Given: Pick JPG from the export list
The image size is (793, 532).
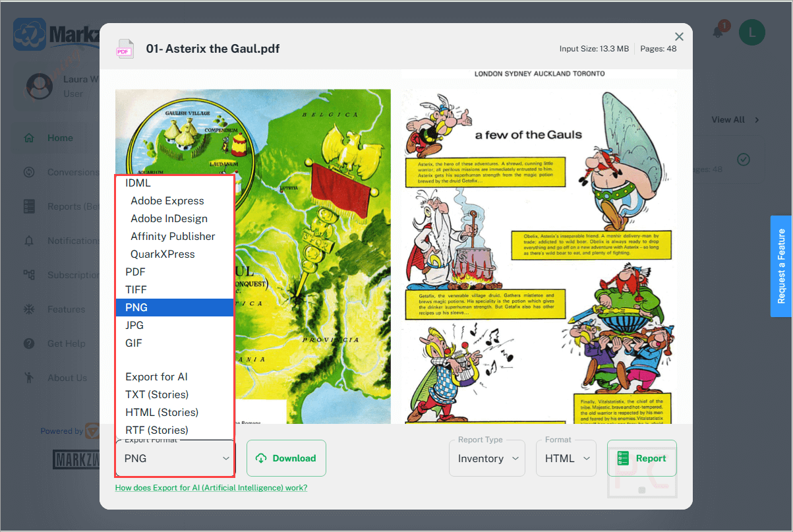Looking at the screenshot, I should click(175, 325).
